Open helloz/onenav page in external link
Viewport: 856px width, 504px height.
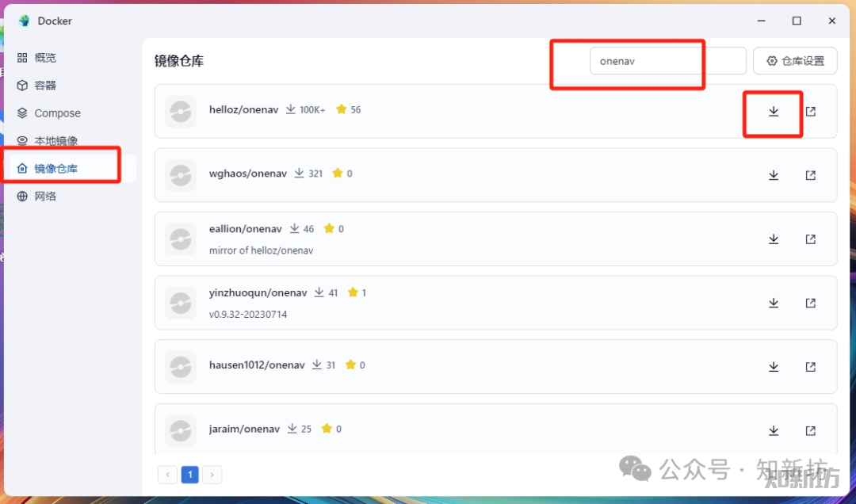811,112
